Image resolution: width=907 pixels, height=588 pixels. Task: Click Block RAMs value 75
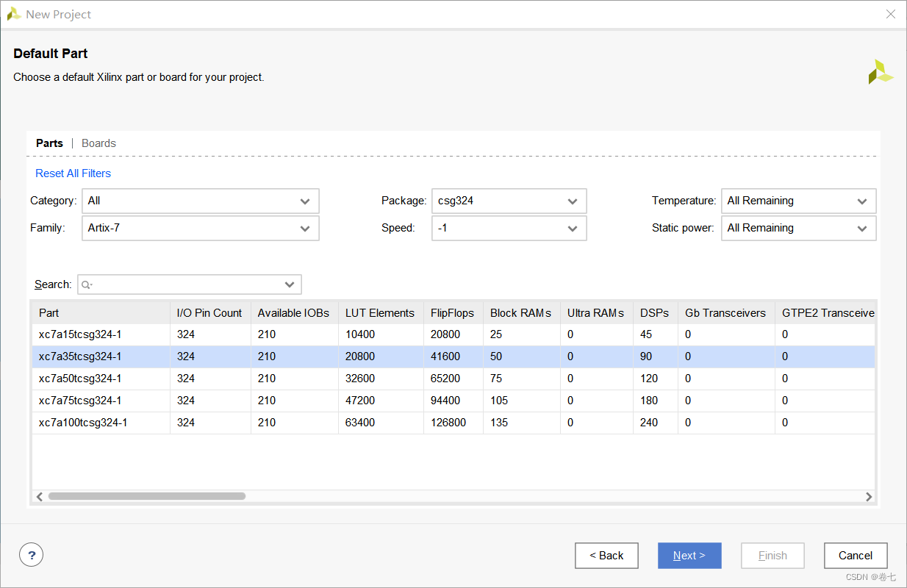tap(496, 379)
